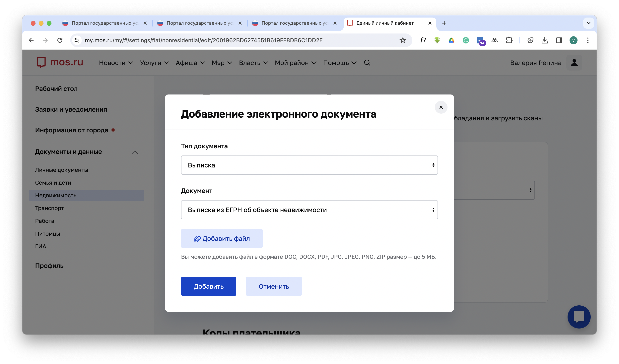Viewport: 619px width, 364px height.
Task: Select Питомцы in sidebar
Action: pyautogui.click(x=47, y=234)
